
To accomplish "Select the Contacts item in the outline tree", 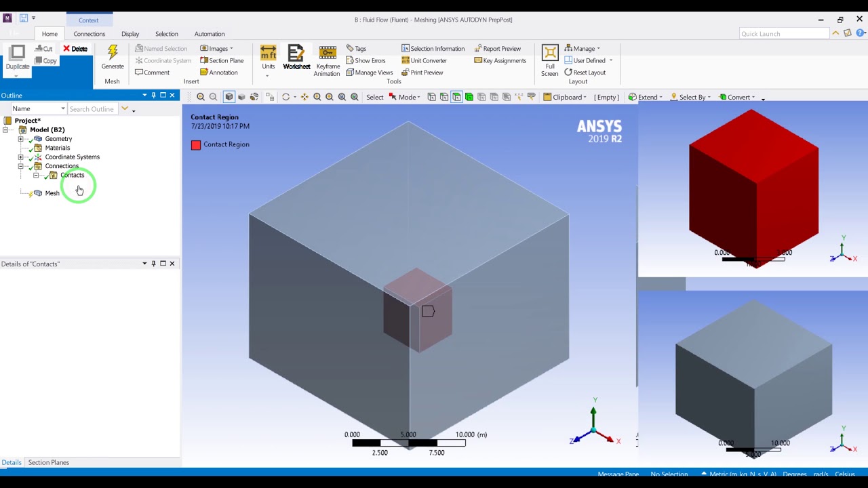I will point(72,175).
